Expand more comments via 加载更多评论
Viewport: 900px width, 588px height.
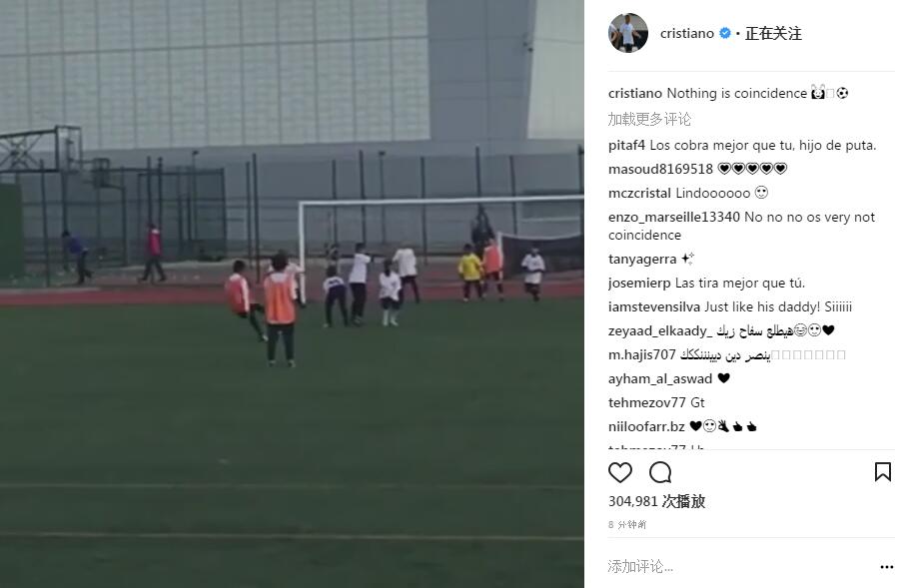(x=649, y=119)
